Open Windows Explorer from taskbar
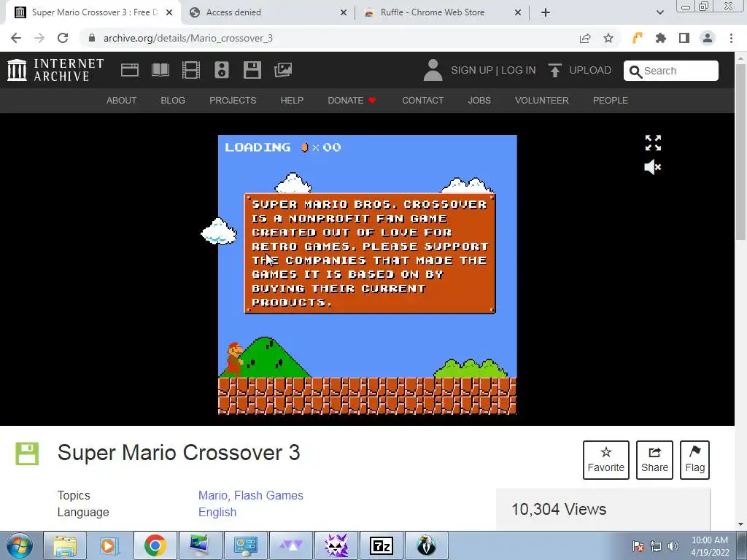The height and width of the screenshot is (560, 747). tap(65, 545)
